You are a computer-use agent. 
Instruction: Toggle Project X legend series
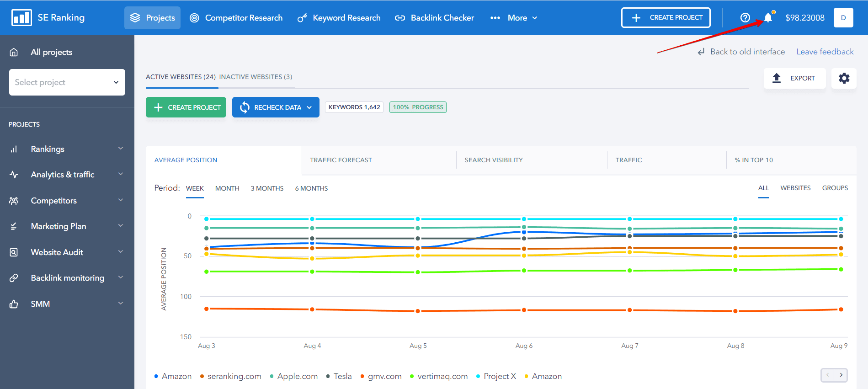pos(496,376)
